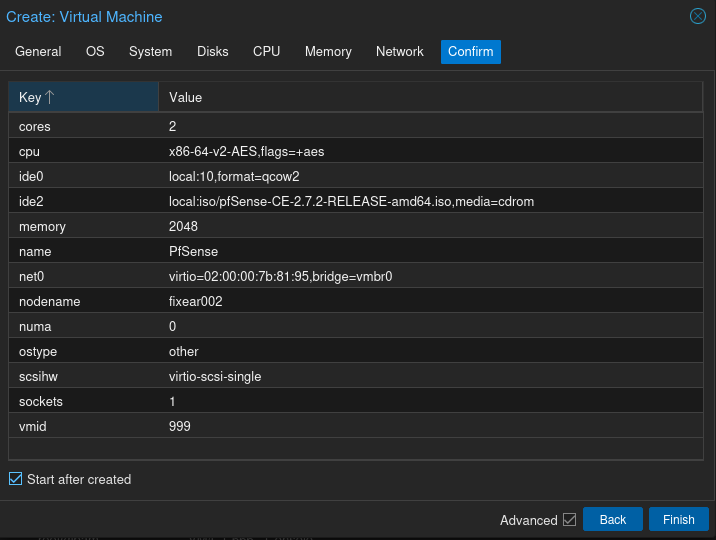The width and height of the screenshot is (716, 540).
Task: Open the OS tab
Action: coord(95,52)
